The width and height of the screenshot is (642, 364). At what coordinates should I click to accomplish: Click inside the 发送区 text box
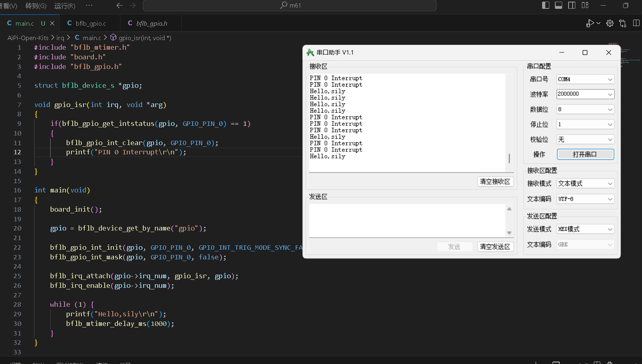[x=407, y=220]
